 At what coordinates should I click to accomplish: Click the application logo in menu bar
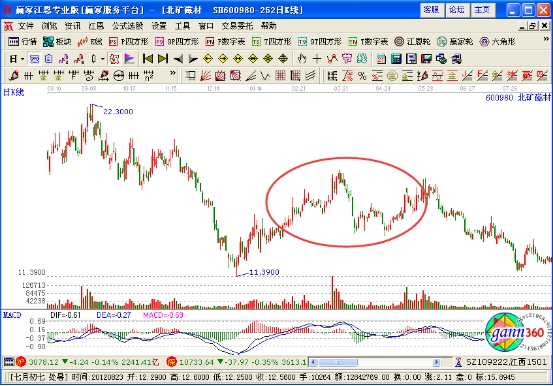click(x=8, y=26)
